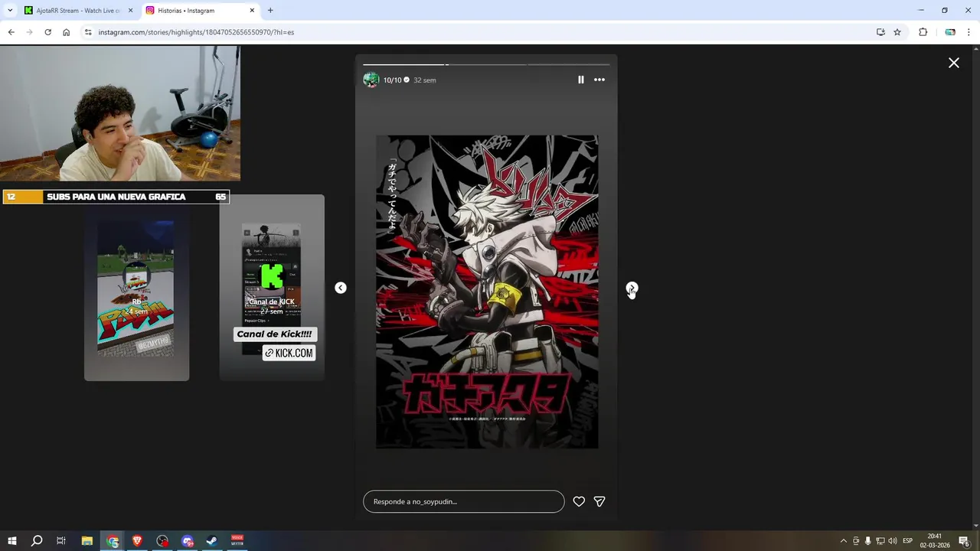
Task: Bookmark this page with the star icon
Action: (x=897, y=32)
